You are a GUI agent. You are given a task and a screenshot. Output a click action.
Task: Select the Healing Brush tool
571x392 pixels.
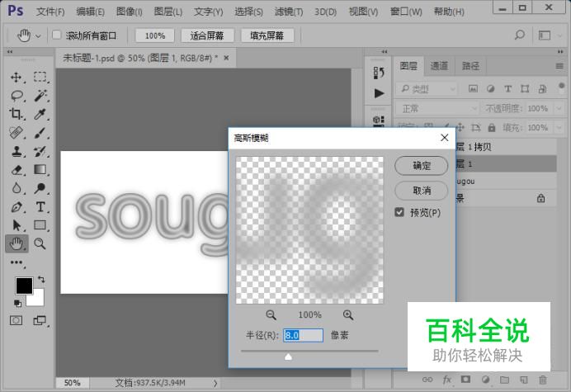(16, 133)
